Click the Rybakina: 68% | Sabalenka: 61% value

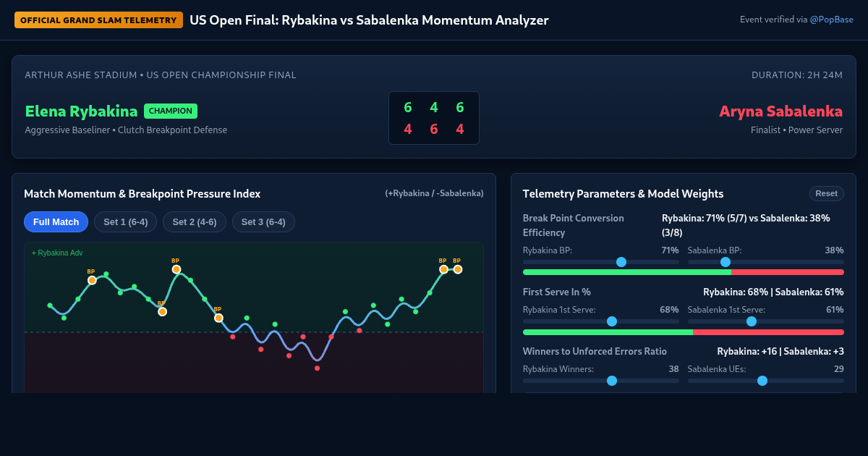tap(773, 292)
